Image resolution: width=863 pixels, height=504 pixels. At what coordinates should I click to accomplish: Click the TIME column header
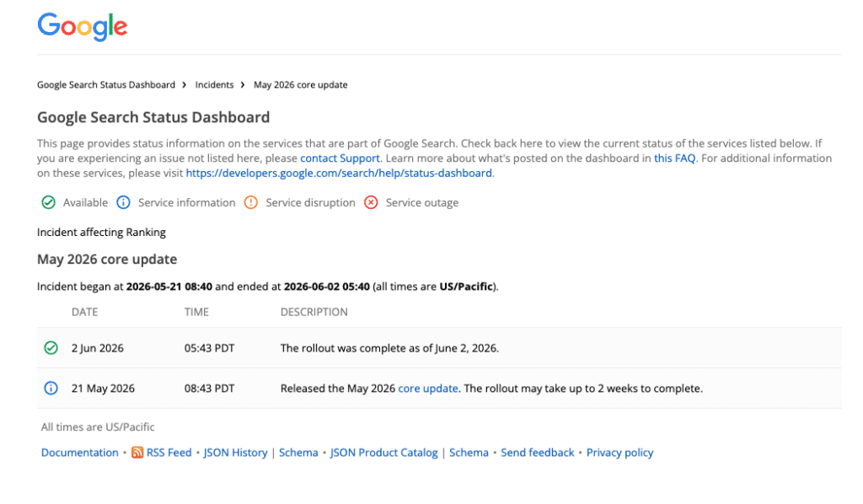[196, 312]
